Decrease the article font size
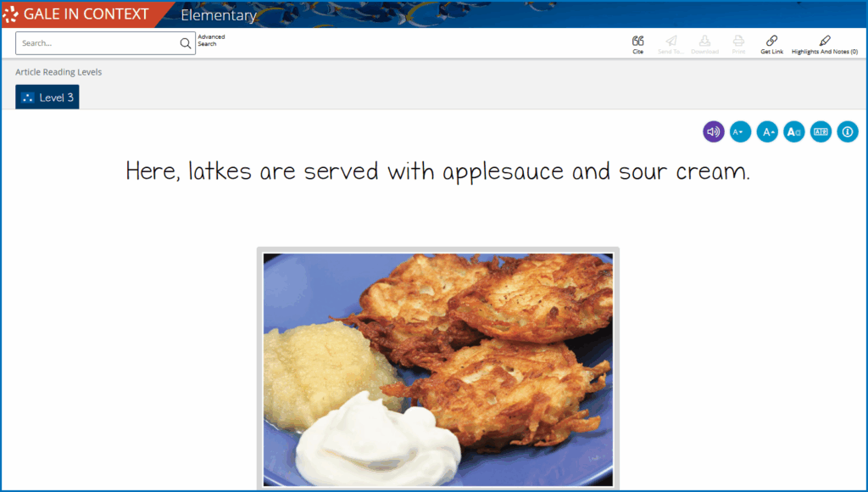 [x=740, y=131]
